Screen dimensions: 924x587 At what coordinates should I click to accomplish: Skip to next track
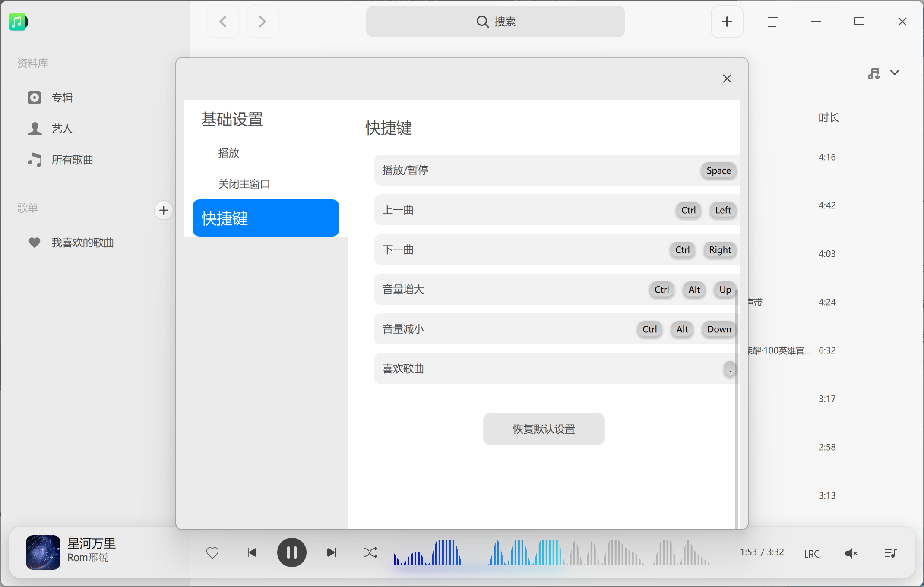click(332, 552)
